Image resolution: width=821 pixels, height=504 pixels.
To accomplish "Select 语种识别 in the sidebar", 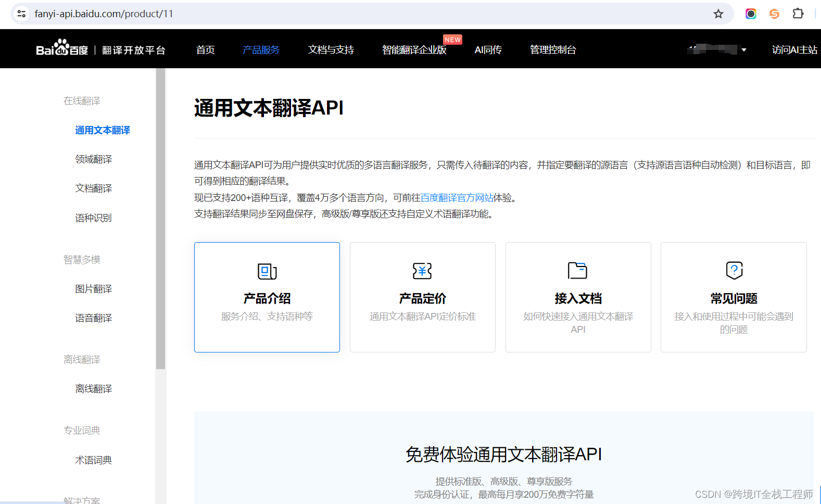I will coord(94,218).
